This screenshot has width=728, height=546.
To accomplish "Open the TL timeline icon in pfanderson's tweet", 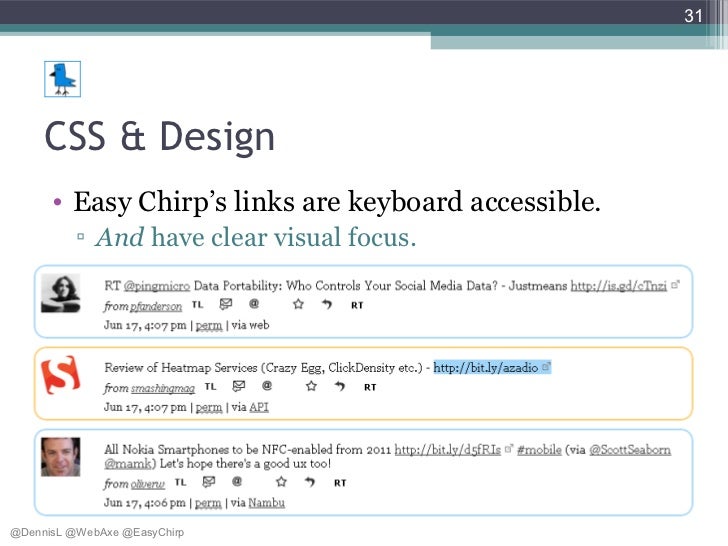I will pyautogui.click(x=197, y=305).
